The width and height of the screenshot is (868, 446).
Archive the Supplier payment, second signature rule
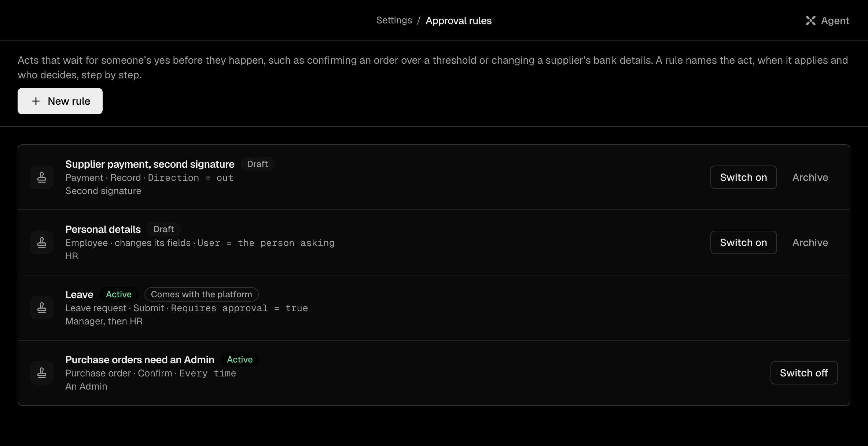point(810,177)
